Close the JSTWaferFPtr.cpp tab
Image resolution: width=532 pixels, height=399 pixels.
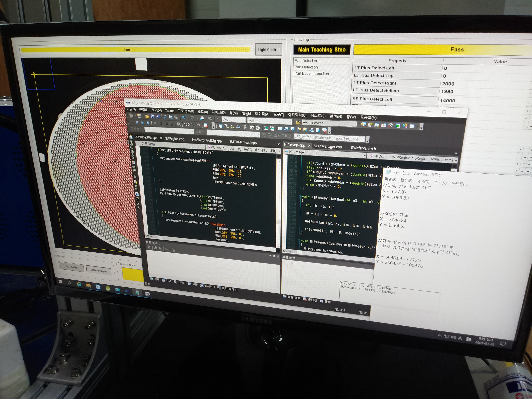pyautogui.click(x=161, y=138)
